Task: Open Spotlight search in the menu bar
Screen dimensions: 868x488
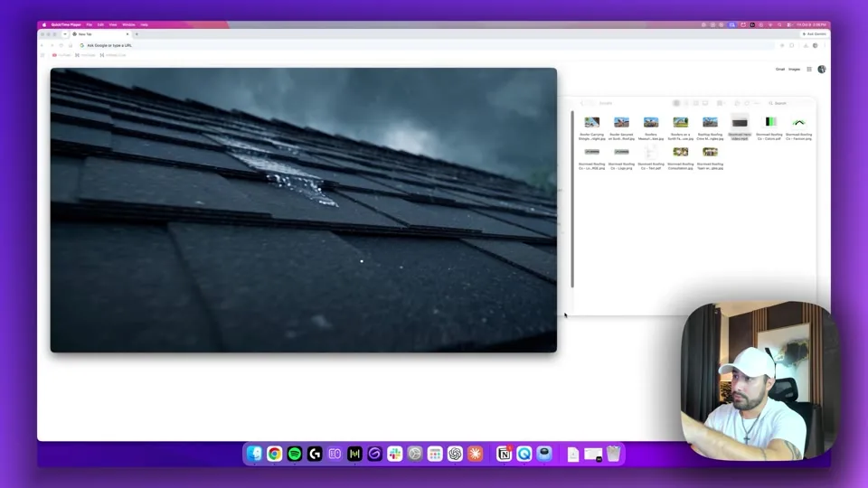Action: 779,24
